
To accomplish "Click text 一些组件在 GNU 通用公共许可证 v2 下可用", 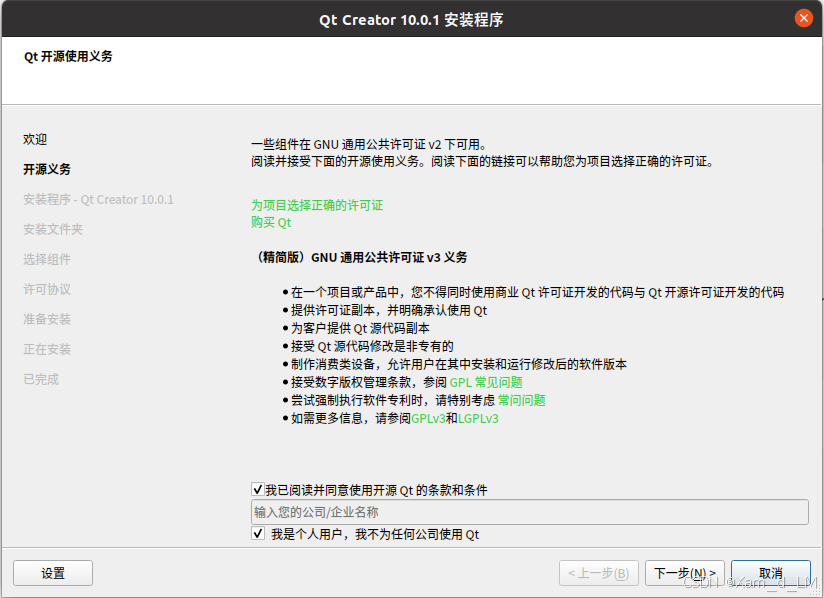I will coord(369,145).
